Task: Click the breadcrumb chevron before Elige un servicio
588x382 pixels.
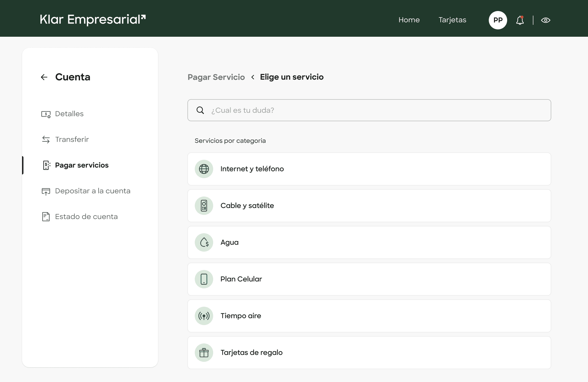Action: click(253, 77)
